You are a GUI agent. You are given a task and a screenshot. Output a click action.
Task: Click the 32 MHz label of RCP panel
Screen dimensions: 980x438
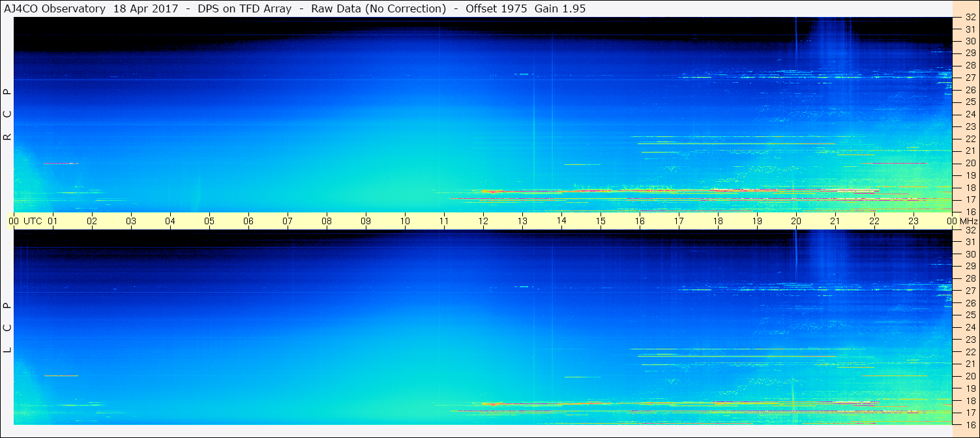pyautogui.click(x=970, y=17)
